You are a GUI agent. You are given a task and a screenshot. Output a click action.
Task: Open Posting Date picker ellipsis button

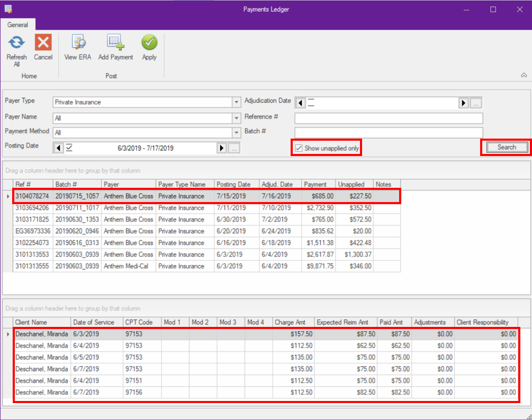tap(235, 148)
